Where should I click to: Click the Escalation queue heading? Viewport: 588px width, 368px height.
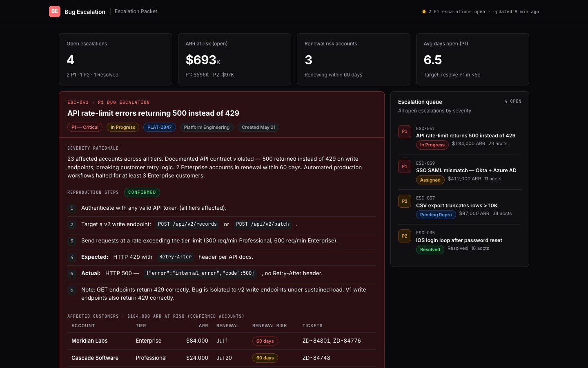(420, 102)
